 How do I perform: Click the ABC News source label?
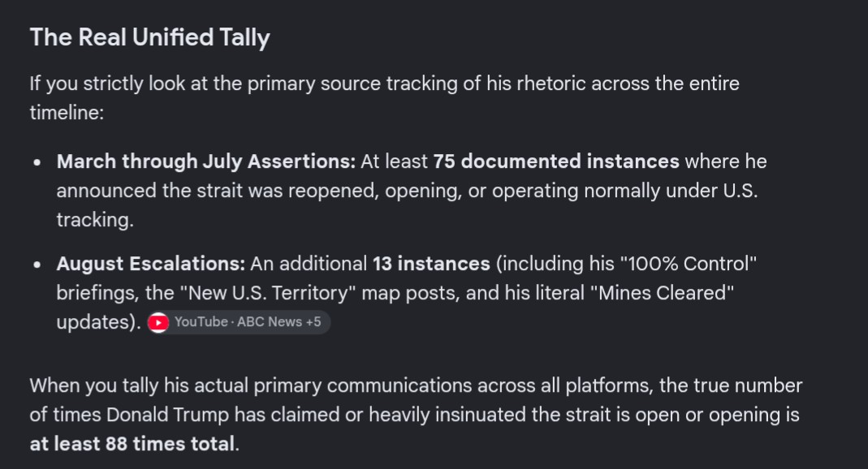tap(269, 322)
